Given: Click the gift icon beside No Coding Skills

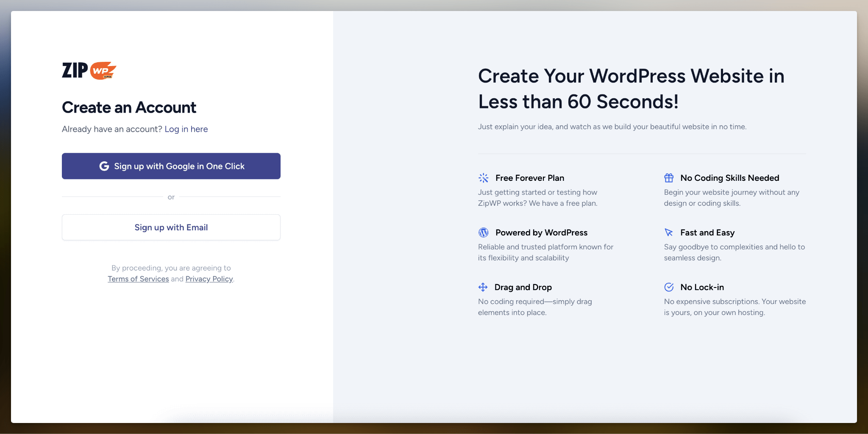Looking at the screenshot, I should 669,178.
